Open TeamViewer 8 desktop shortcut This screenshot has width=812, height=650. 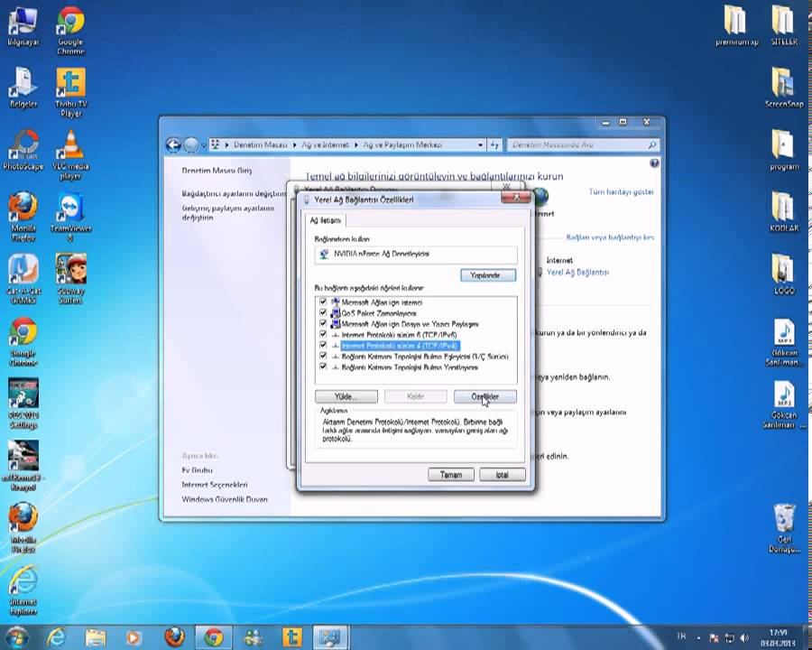(x=70, y=218)
